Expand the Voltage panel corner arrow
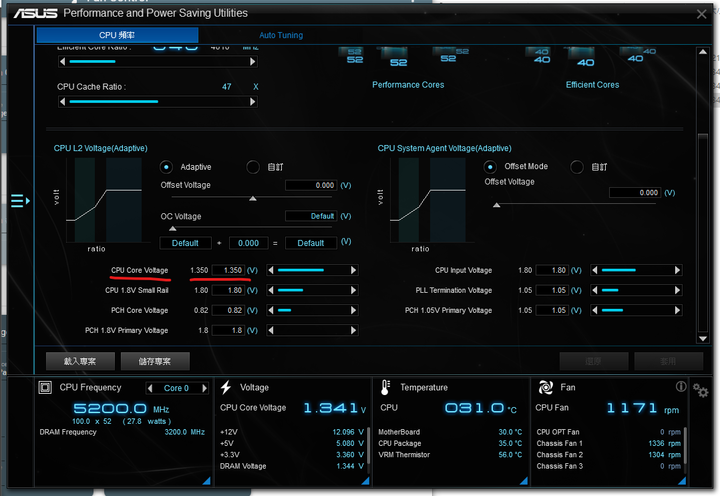 click(366, 481)
